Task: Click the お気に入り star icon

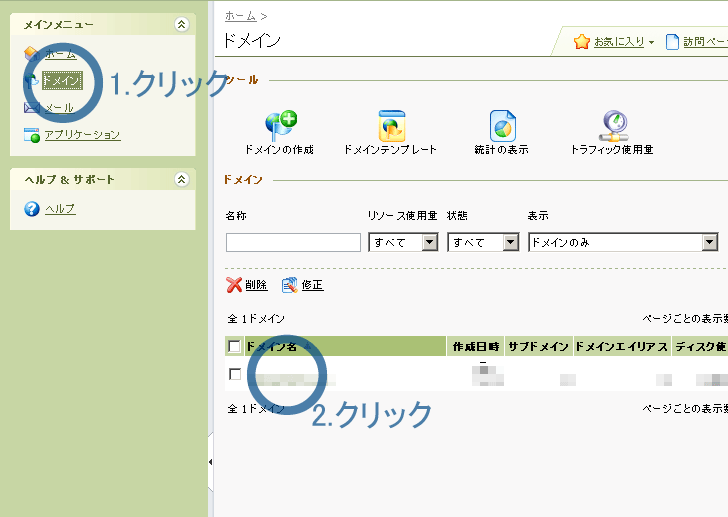Action: 581,42
